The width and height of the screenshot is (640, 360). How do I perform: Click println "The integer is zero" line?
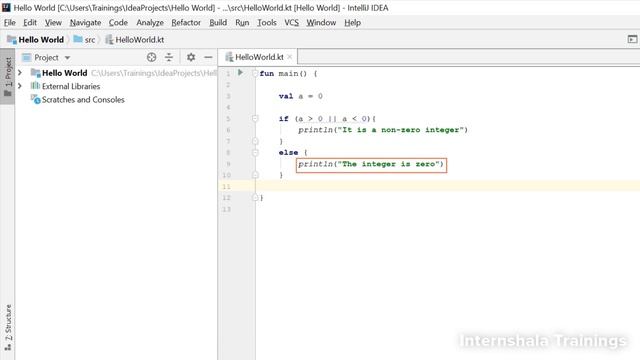(371, 164)
